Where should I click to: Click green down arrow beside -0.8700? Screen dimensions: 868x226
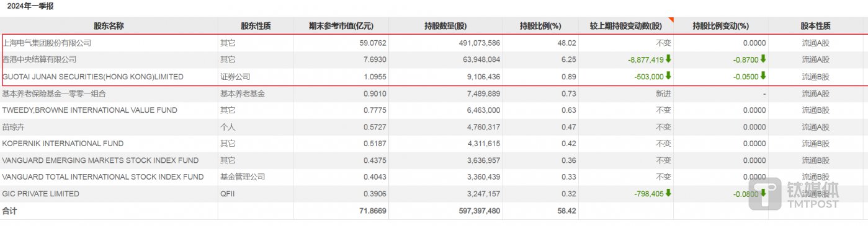pos(763,59)
